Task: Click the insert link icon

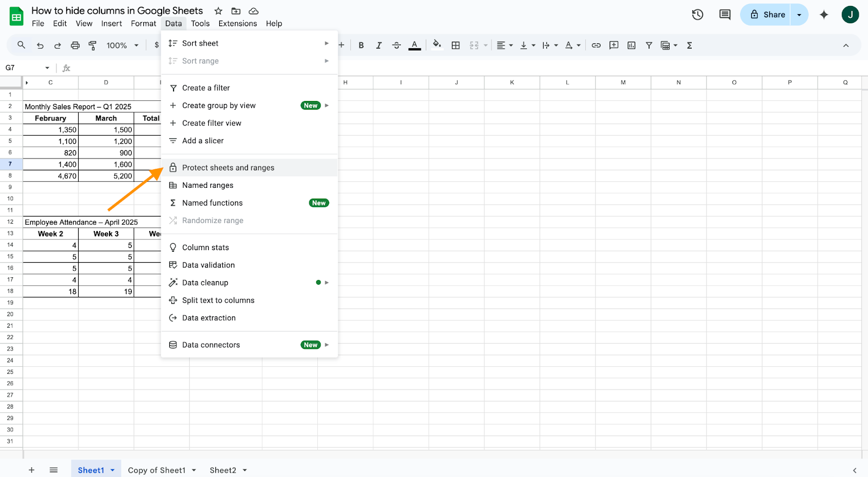Action: (x=596, y=46)
